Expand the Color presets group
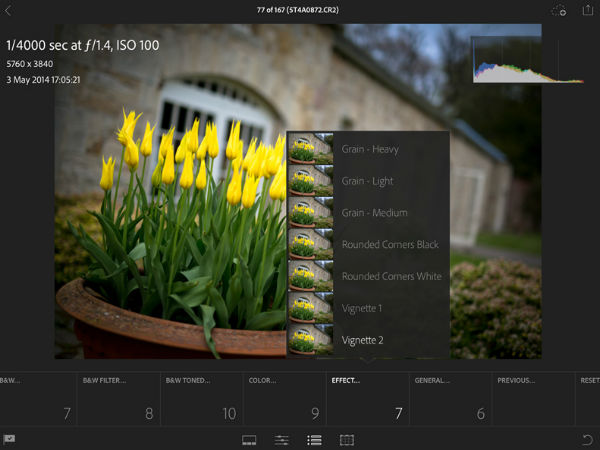The height and width of the screenshot is (450, 600). click(285, 399)
